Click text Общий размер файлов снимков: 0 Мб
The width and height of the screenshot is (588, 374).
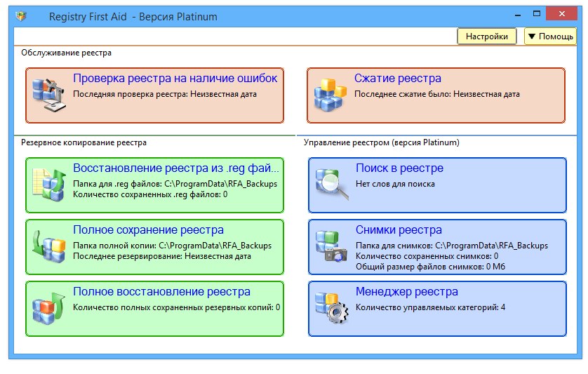pyautogui.click(x=430, y=267)
